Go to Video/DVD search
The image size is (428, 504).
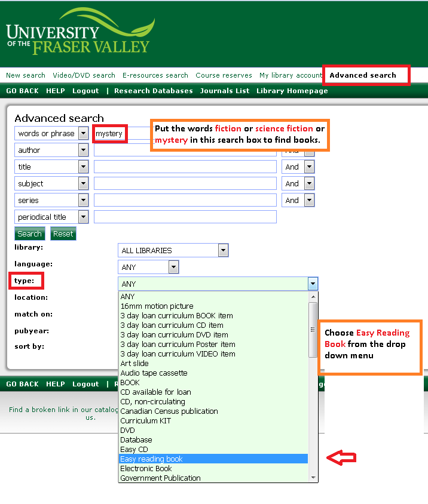tap(84, 75)
